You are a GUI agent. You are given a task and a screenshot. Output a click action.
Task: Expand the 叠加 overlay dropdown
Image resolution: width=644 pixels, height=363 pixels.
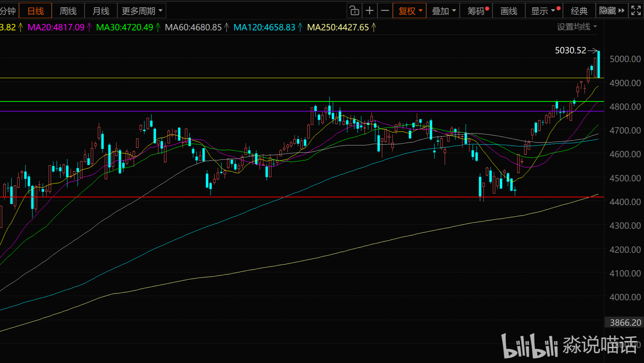coord(443,11)
